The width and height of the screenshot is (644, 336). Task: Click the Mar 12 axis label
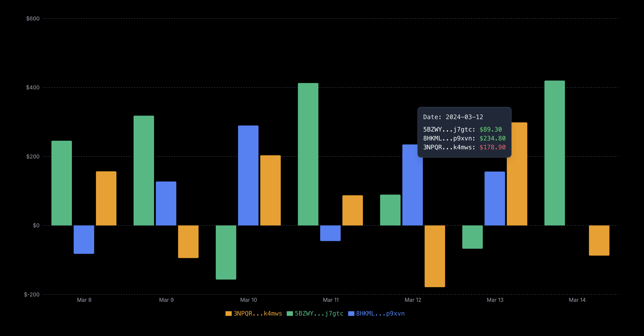tap(413, 300)
